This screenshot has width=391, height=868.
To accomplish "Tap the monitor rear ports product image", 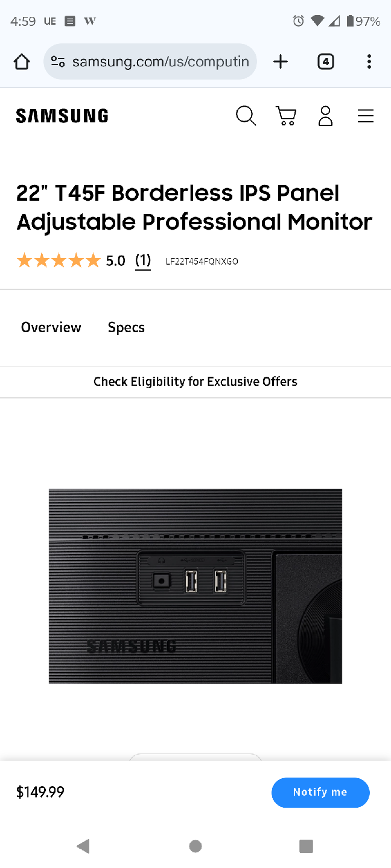I will pyautogui.click(x=195, y=586).
